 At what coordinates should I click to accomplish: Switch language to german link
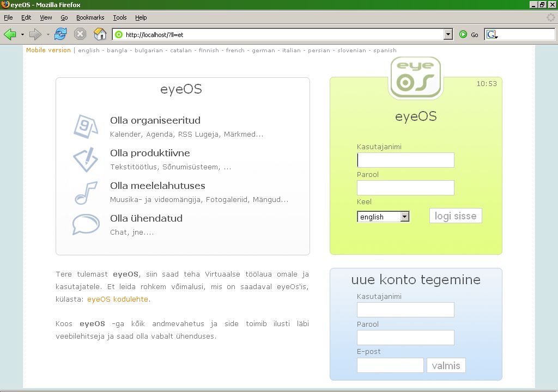[263, 51]
